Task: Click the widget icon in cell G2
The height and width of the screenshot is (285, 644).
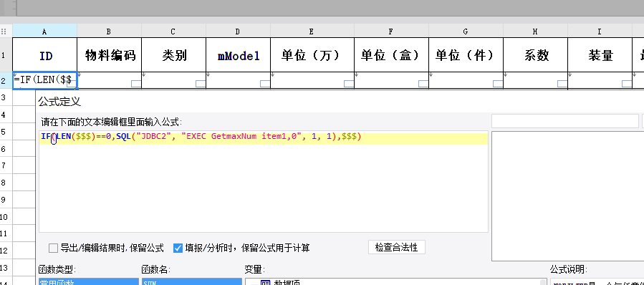Action: [498, 84]
